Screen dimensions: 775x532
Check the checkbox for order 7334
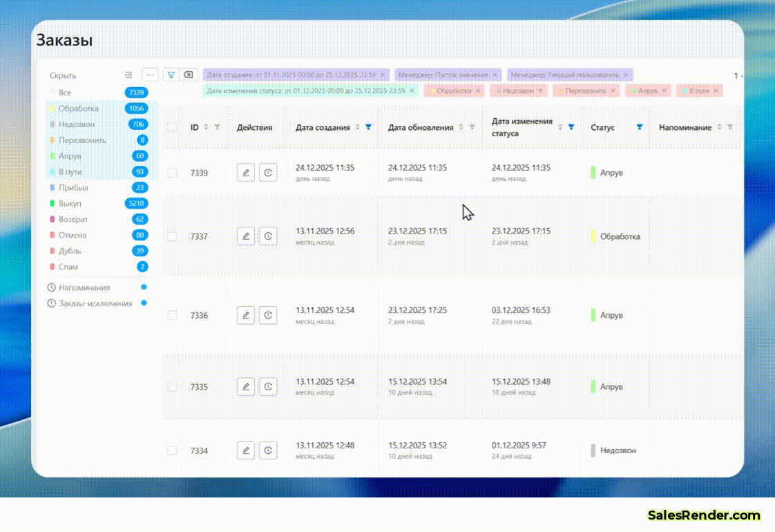171,450
